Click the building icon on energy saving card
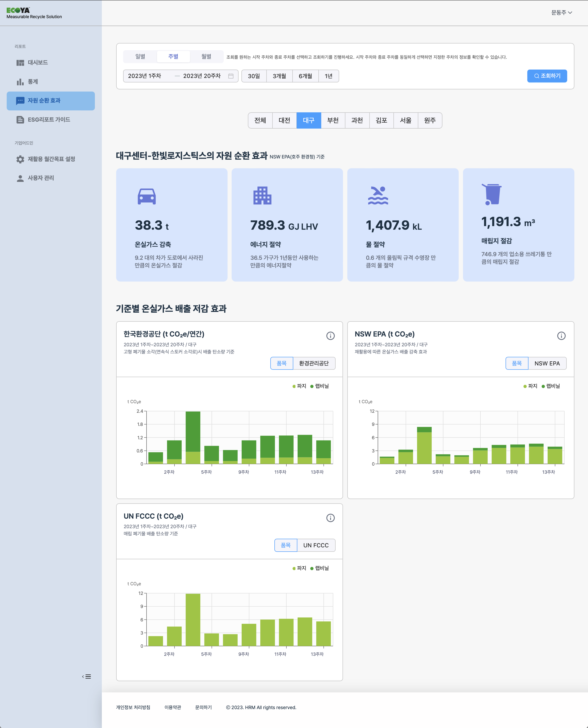 click(262, 195)
